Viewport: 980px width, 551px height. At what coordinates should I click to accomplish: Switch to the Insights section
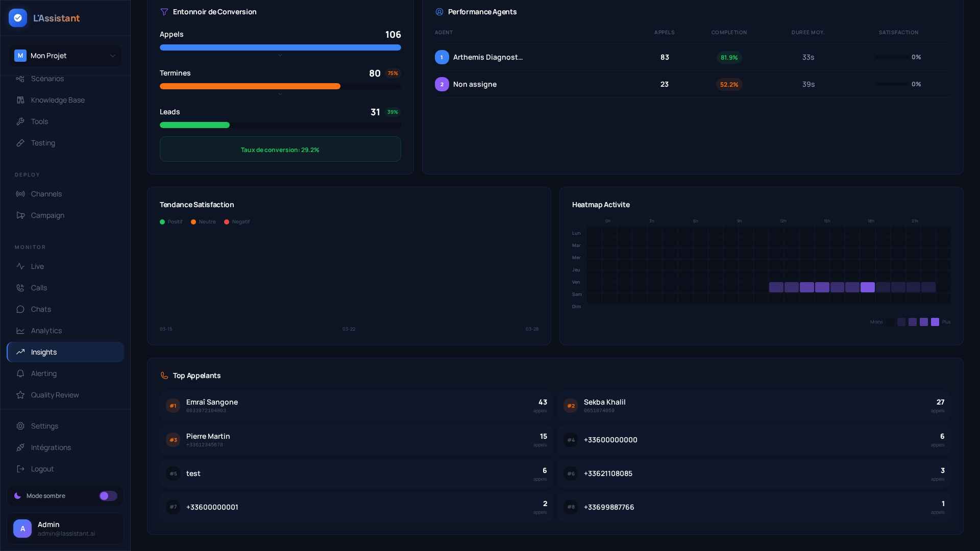click(43, 352)
